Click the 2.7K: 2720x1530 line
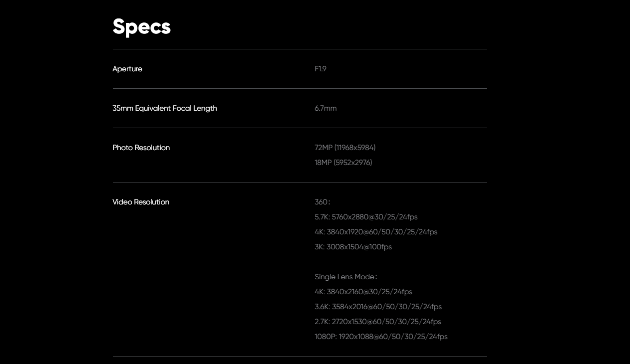Image resolution: width=630 pixels, height=364 pixels. pos(377,322)
